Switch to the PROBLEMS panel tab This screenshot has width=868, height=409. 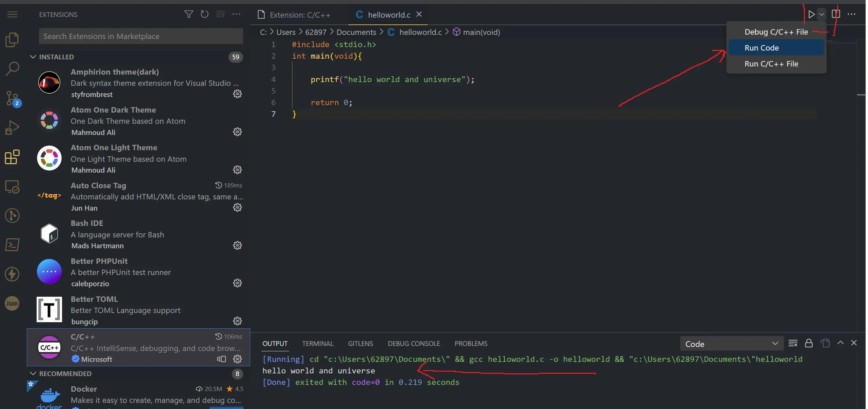coord(471,344)
